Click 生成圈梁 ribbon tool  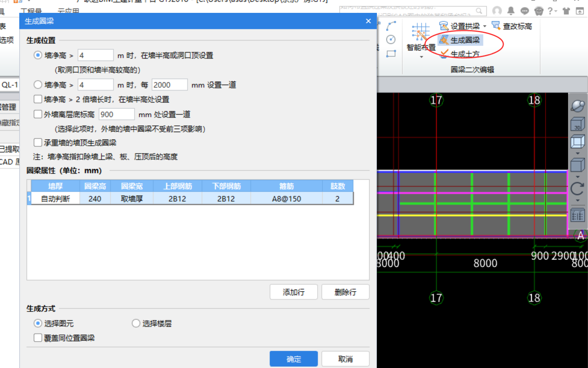point(460,40)
